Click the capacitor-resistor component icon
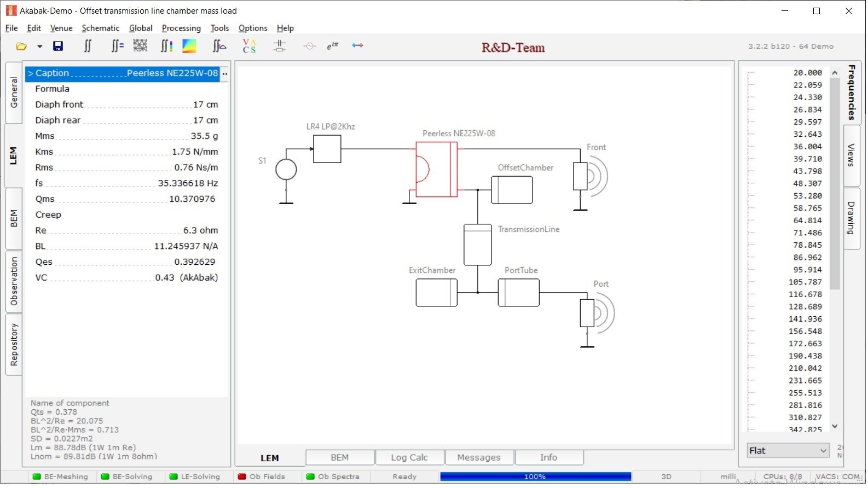The image size is (868, 488). coord(280,46)
